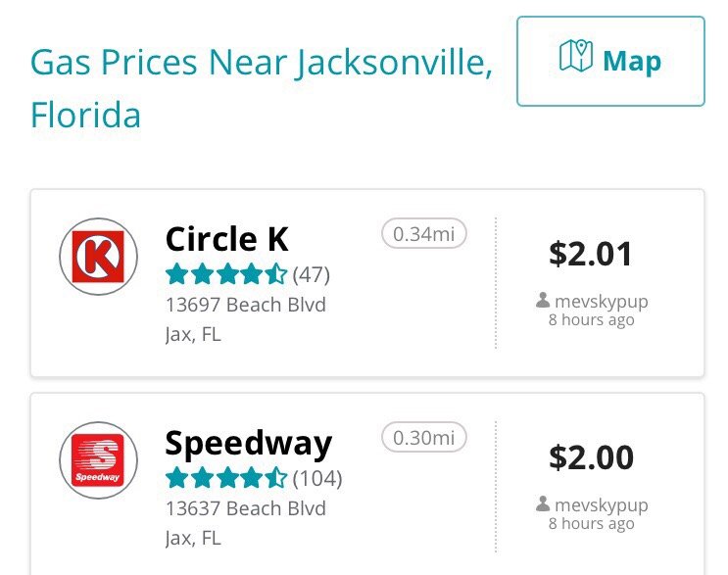
Task: Click user icon under $2.00 price
Action: pos(543,503)
